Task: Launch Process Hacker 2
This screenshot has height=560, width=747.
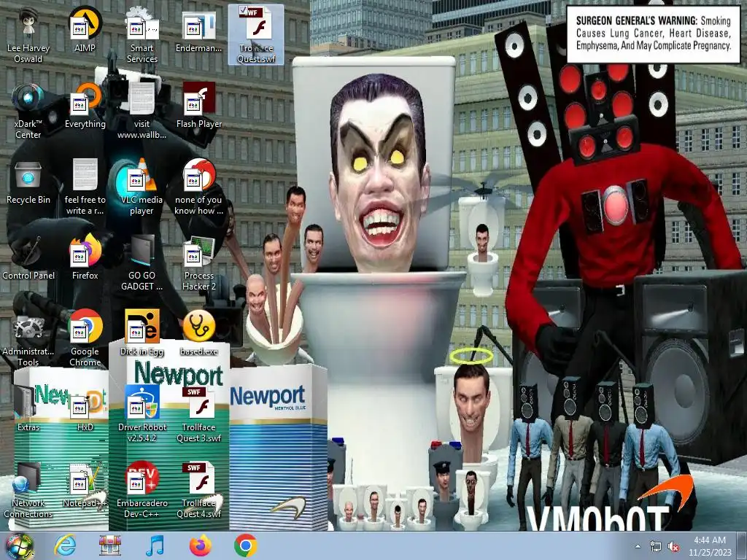Action: 198,262
